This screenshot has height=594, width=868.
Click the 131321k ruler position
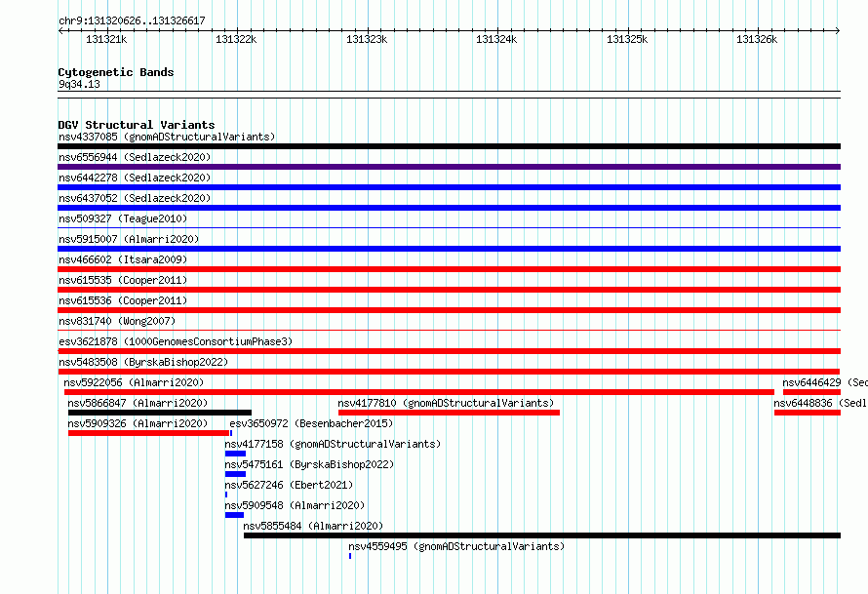(x=106, y=39)
